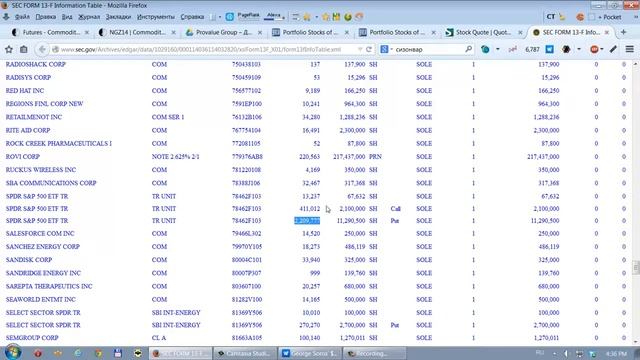
Task: Click the taskbar volume icon
Action: pos(566,353)
